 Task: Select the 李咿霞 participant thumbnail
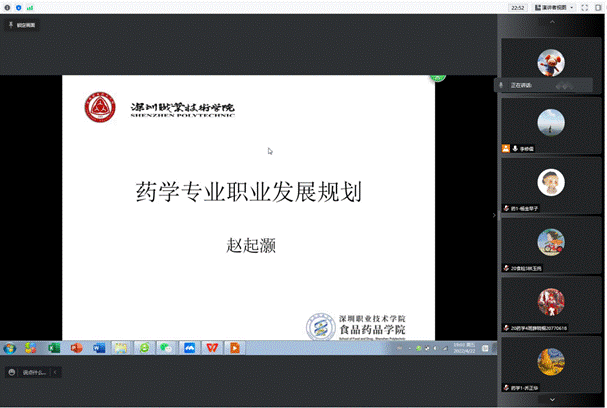point(551,125)
